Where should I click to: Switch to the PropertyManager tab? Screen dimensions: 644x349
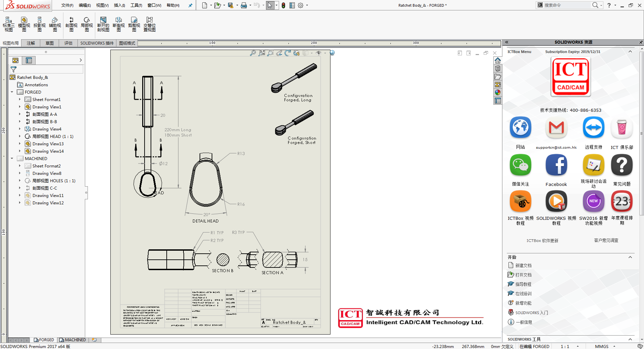click(29, 60)
